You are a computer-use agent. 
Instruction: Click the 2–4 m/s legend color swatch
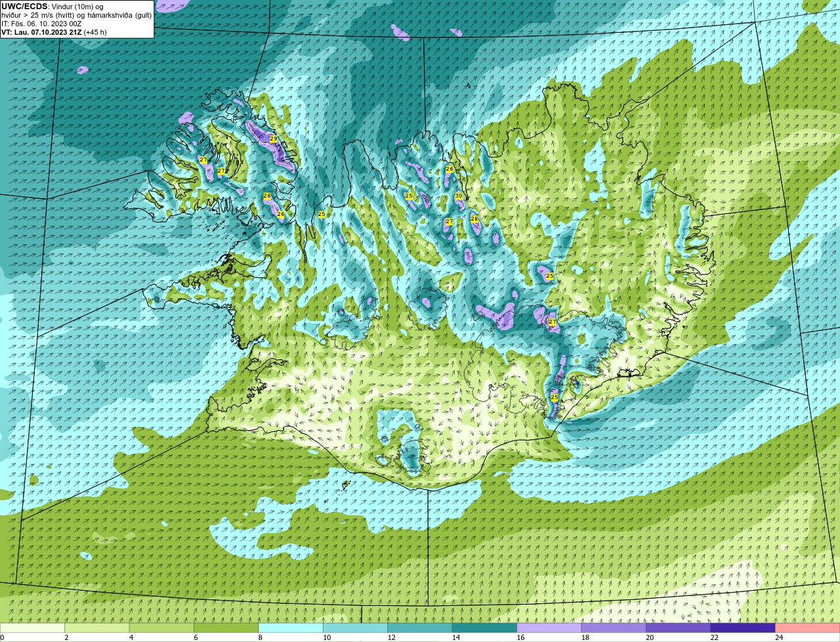pos(97,628)
